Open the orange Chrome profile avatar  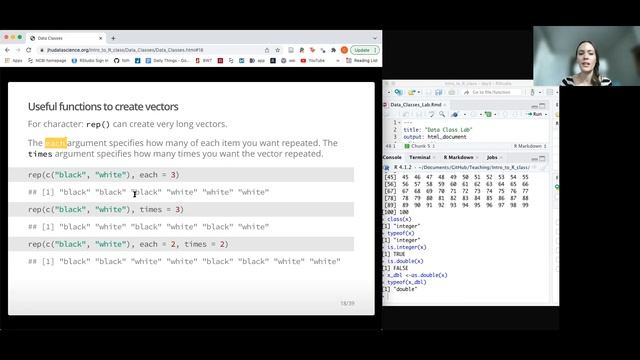click(x=344, y=50)
